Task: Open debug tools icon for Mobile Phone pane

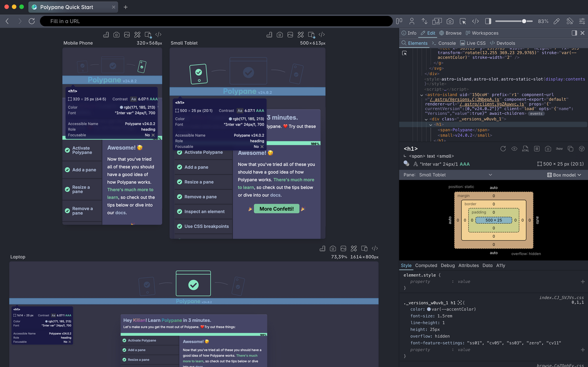Action: tap(138, 35)
